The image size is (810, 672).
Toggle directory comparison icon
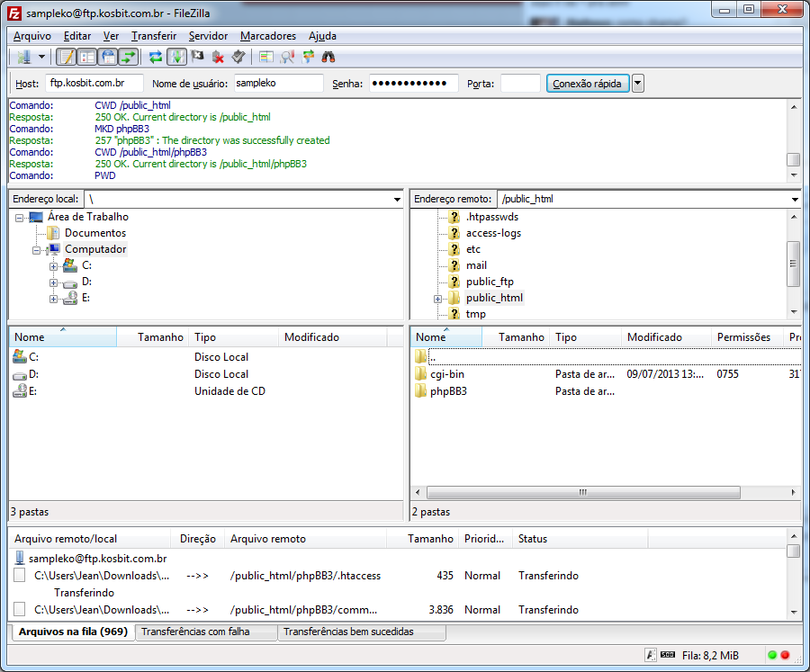click(287, 57)
